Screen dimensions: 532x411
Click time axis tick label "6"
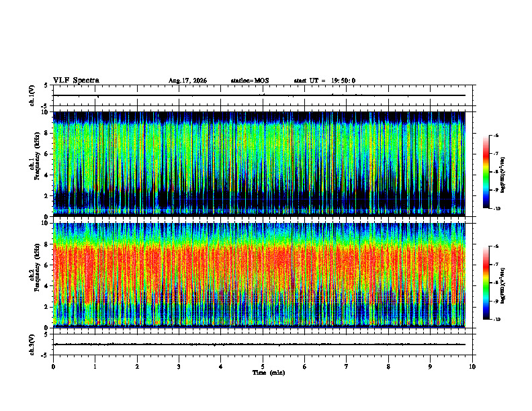(305, 367)
